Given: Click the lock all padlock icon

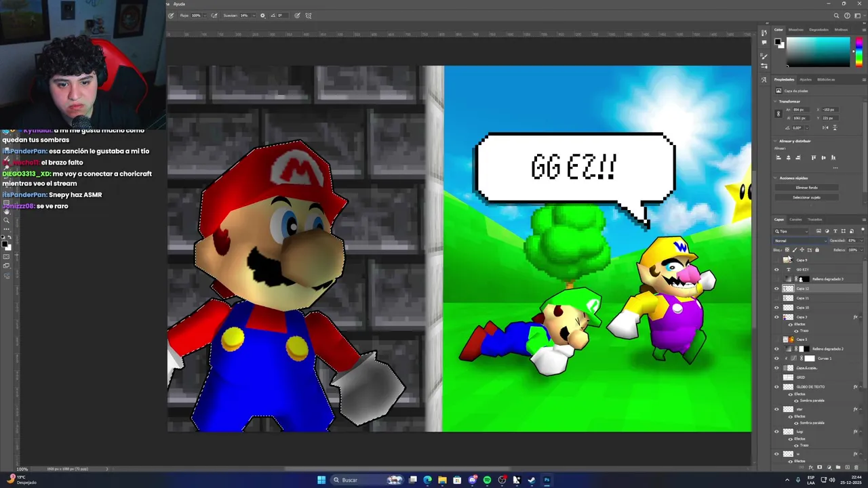Looking at the screenshot, I should [x=816, y=249].
